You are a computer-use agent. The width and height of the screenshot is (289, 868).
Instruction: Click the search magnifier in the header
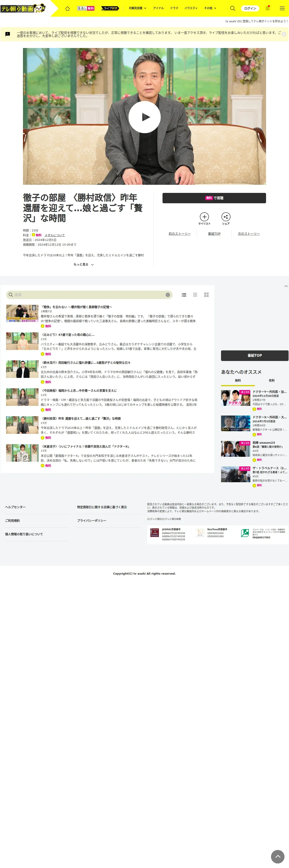coord(233,8)
